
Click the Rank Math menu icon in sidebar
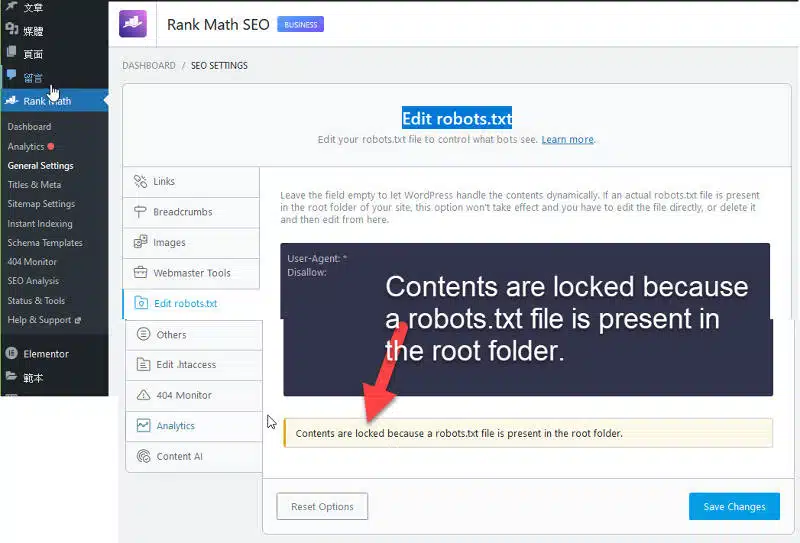click(x=12, y=101)
